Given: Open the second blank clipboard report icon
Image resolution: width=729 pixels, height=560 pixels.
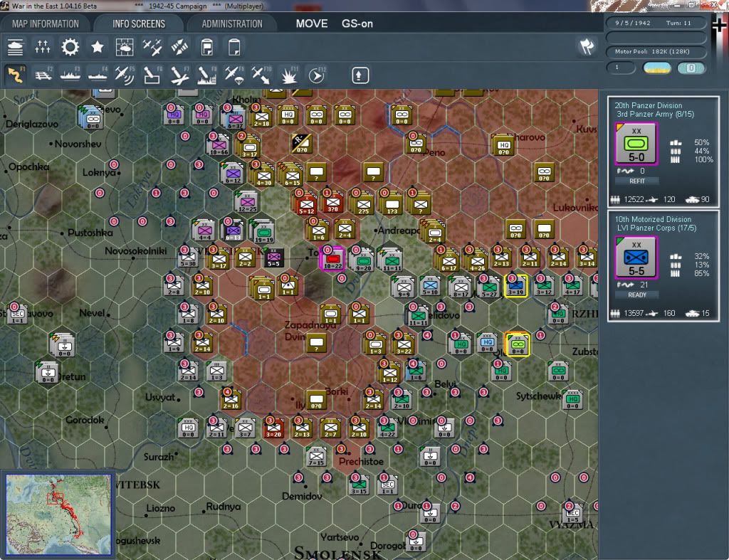Looking at the screenshot, I should point(234,48).
